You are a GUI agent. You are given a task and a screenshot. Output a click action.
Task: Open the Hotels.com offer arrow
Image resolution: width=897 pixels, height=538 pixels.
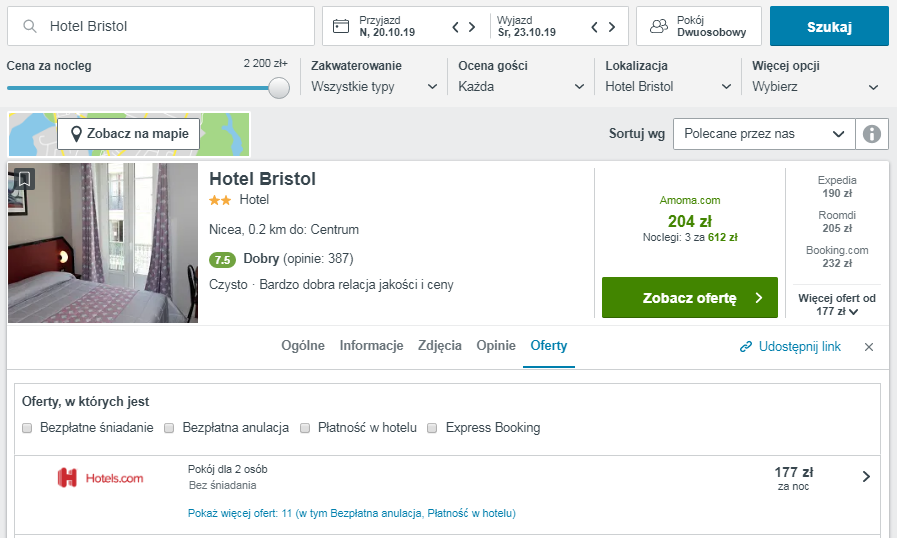pos(866,477)
